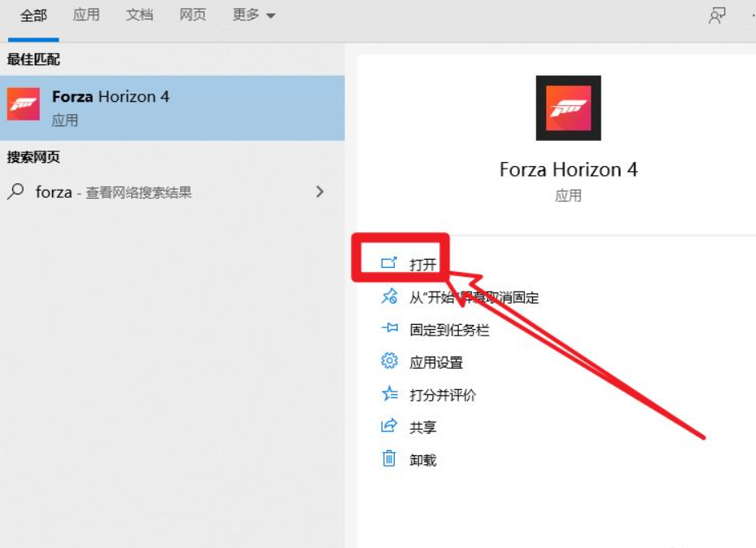Switch to the 全部 tab

pos(33,15)
